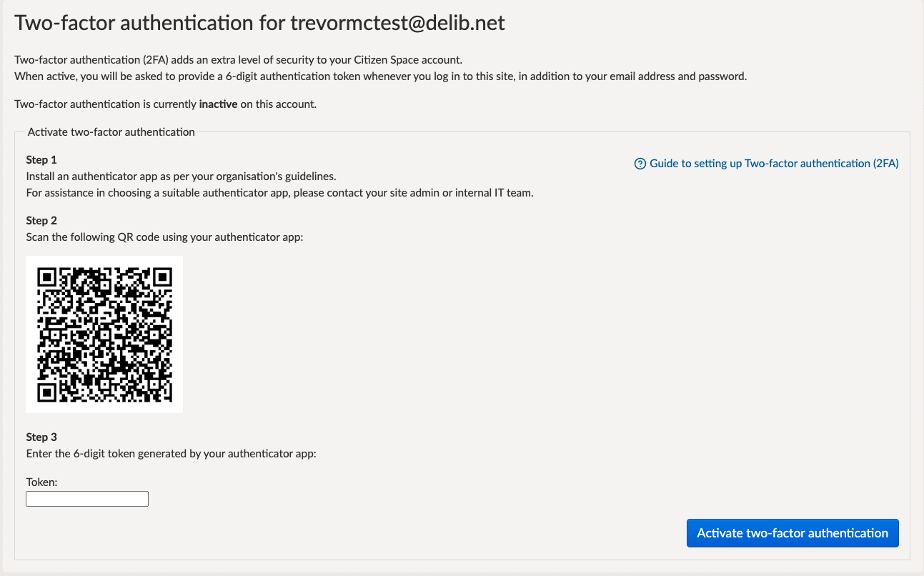Click the "For assistance in choosing" sentence
The image size is (924, 576).
click(279, 193)
